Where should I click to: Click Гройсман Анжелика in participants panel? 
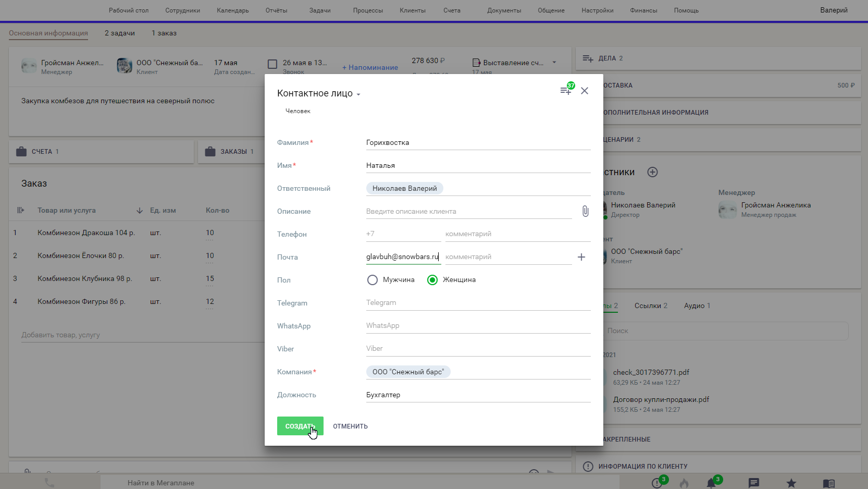pyautogui.click(x=776, y=205)
